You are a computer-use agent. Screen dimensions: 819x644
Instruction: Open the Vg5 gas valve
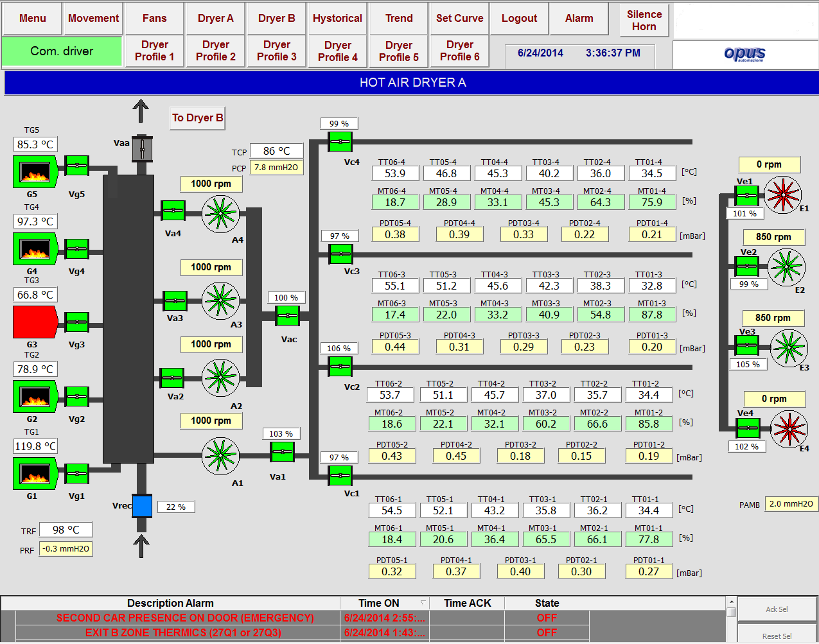[77, 166]
